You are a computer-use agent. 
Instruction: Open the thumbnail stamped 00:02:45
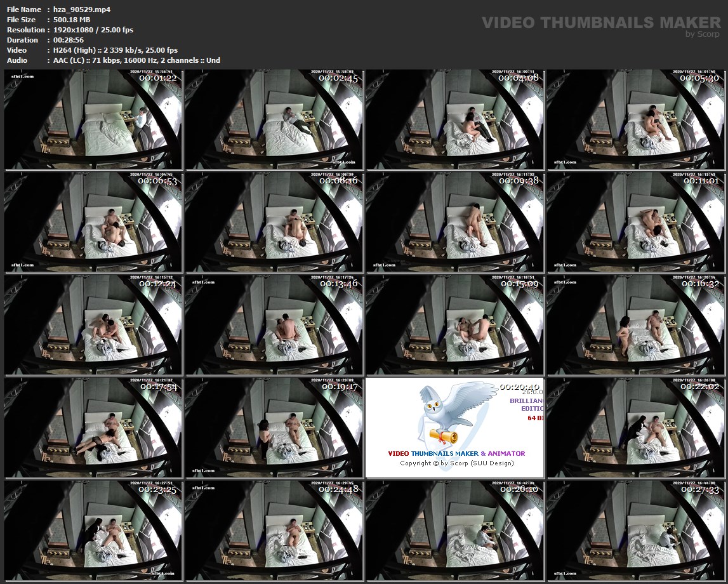coord(274,120)
